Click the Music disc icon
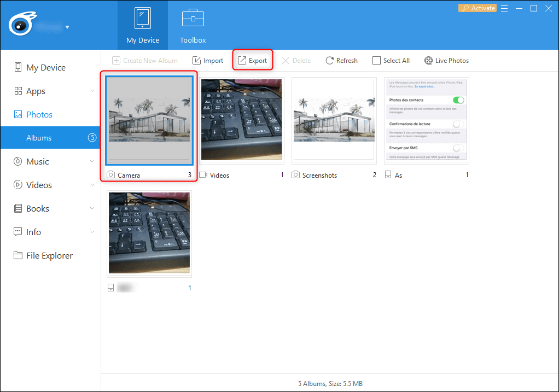Screen dimensions: 559x392 pos(18,161)
